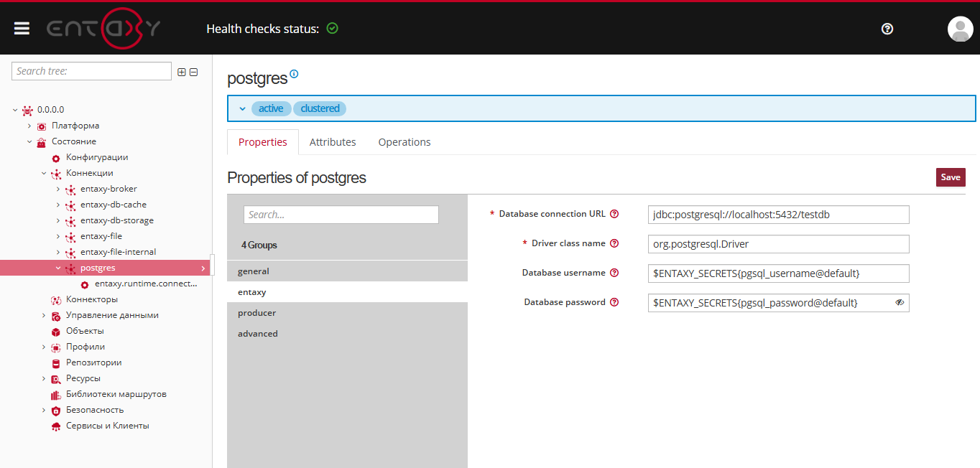Viewport: 980px width, 468px height.
Task: Open the user profile avatar
Action: (x=960, y=29)
